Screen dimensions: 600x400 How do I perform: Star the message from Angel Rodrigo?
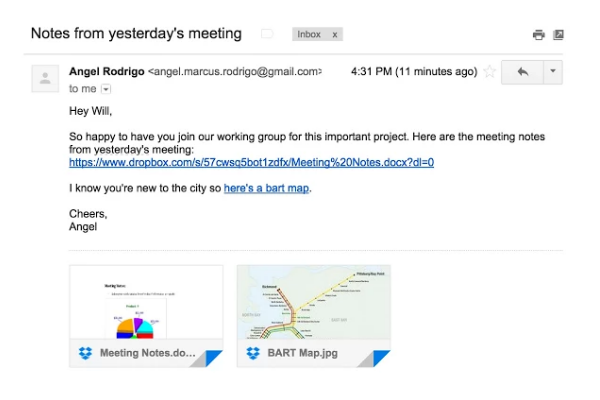490,72
